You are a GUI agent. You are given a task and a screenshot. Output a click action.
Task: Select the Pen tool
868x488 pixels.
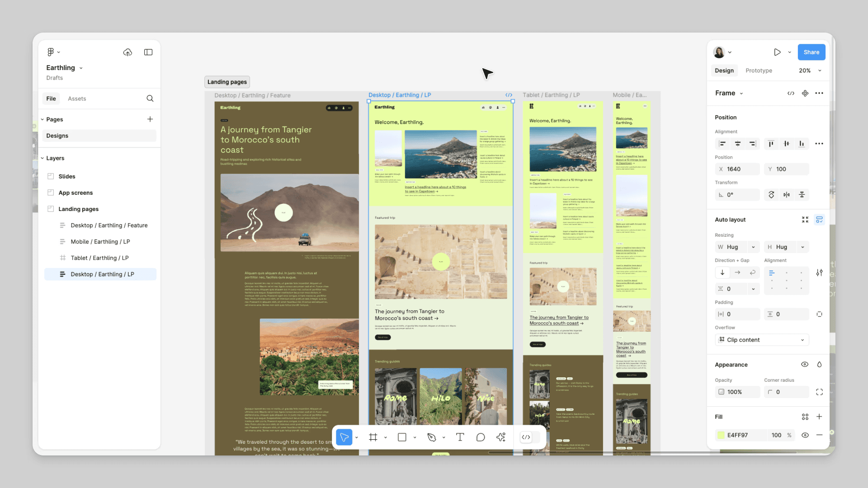433,437
